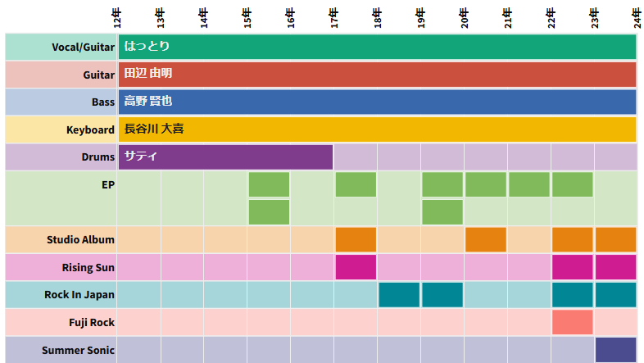The width and height of the screenshot is (644, 363).
Task: Click the 20年 year marker
Action: pyautogui.click(x=464, y=16)
